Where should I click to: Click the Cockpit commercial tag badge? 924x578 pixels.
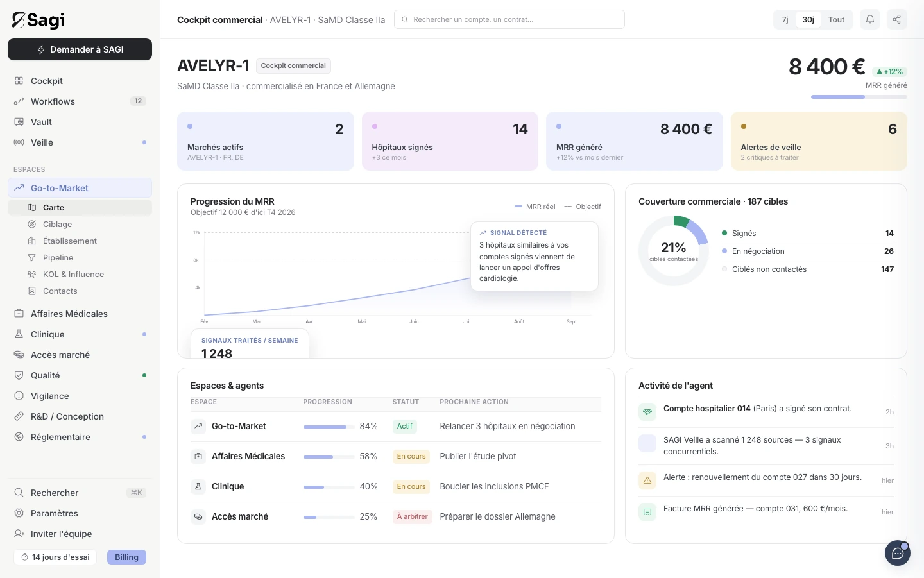click(293, 65)
